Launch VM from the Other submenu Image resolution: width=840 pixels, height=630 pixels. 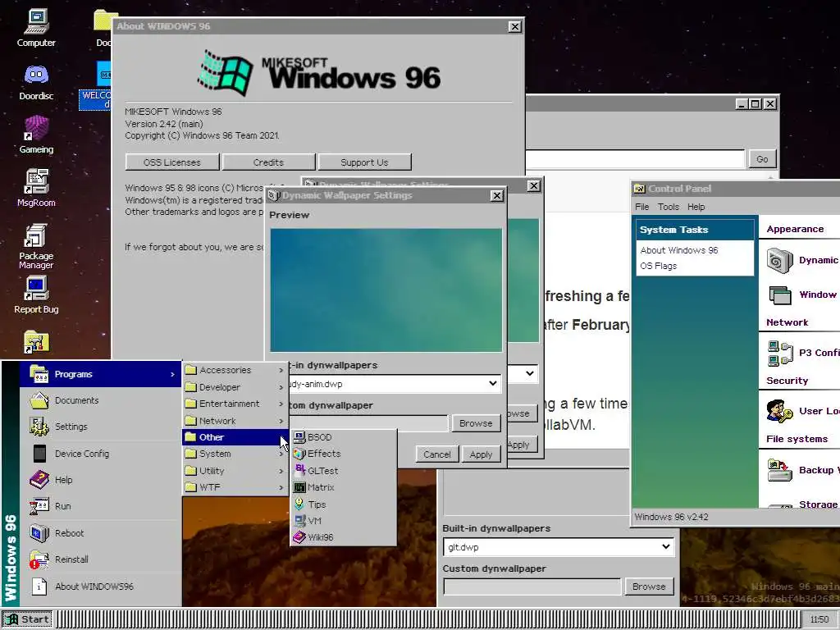[x=344, y=521]
